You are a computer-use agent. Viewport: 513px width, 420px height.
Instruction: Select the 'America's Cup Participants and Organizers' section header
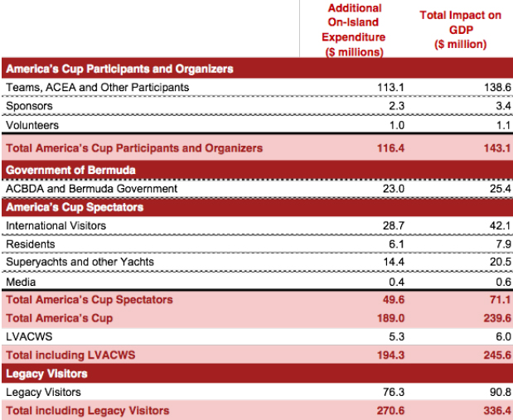tap(119, 69)
